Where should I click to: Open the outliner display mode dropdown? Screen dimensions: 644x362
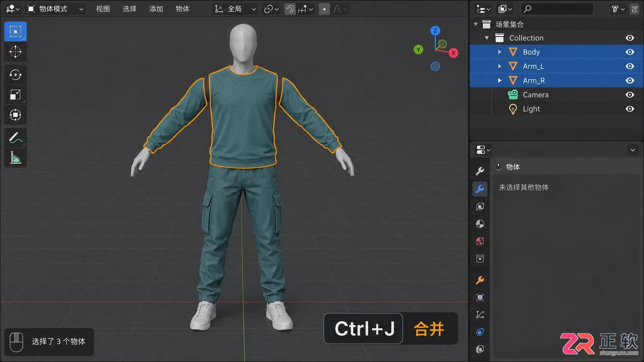483,8
